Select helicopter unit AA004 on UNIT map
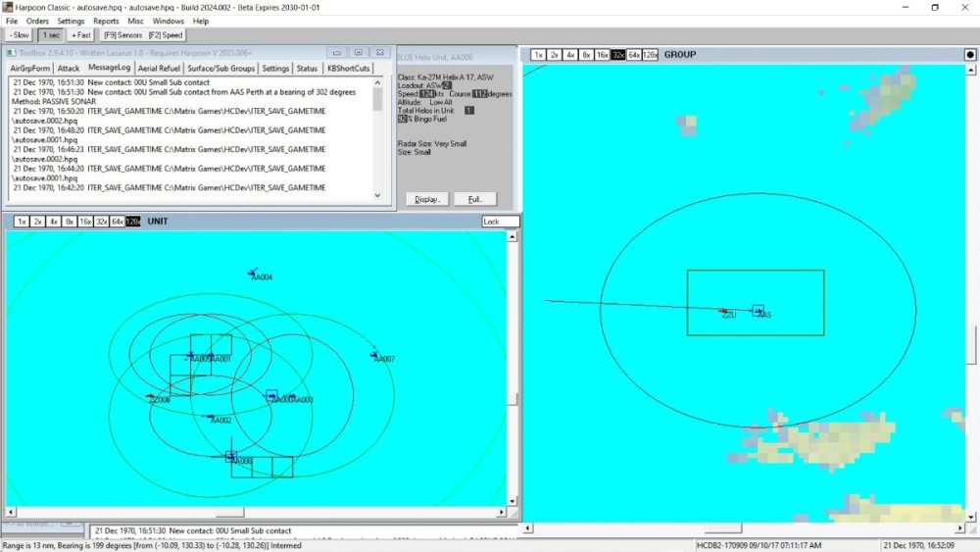 [x=253, y=274]
